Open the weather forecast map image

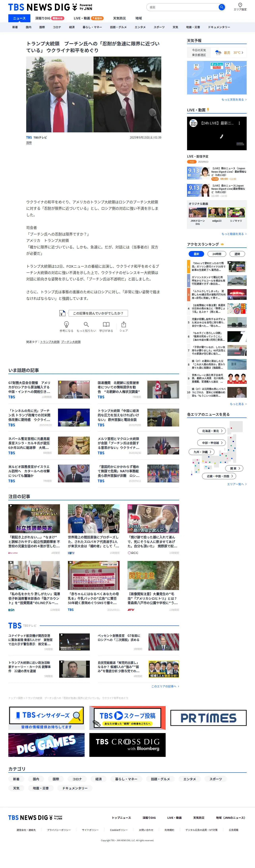pos(216,78)
